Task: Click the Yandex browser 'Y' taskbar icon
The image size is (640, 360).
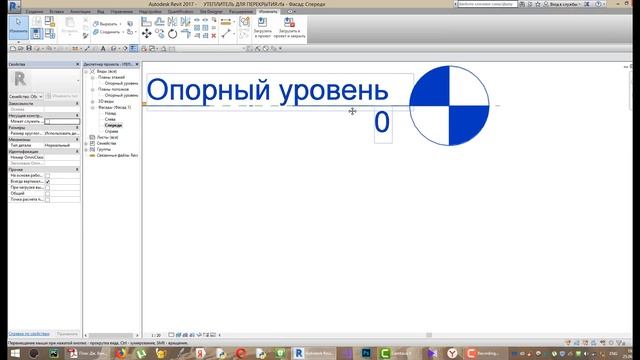Action: tap(452, 353)
